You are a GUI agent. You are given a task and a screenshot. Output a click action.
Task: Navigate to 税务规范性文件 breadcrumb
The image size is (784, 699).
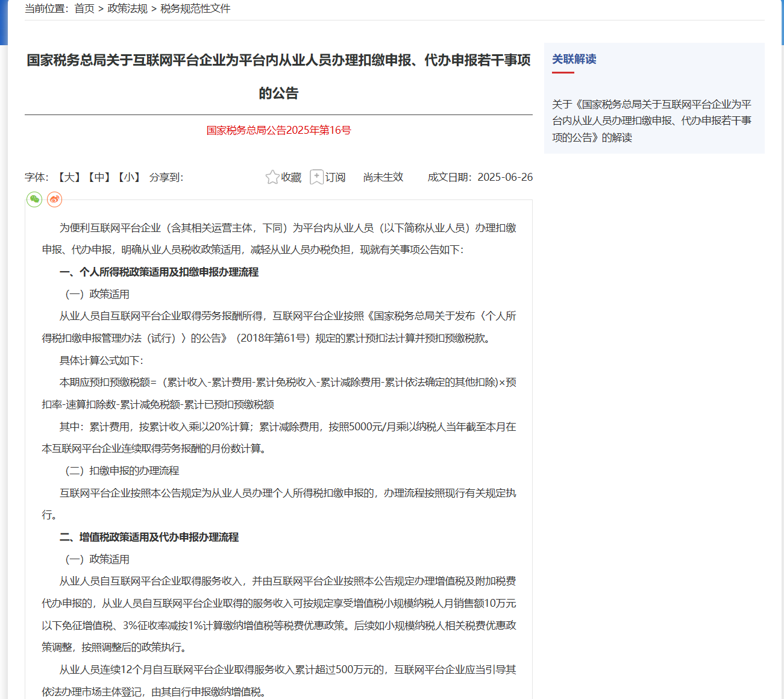pos(195,8)
